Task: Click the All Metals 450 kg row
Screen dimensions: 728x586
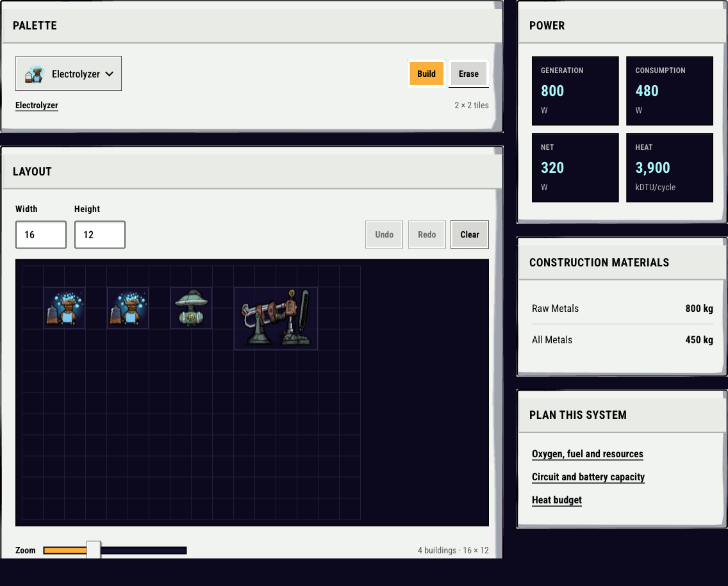Action: [622, 339]
